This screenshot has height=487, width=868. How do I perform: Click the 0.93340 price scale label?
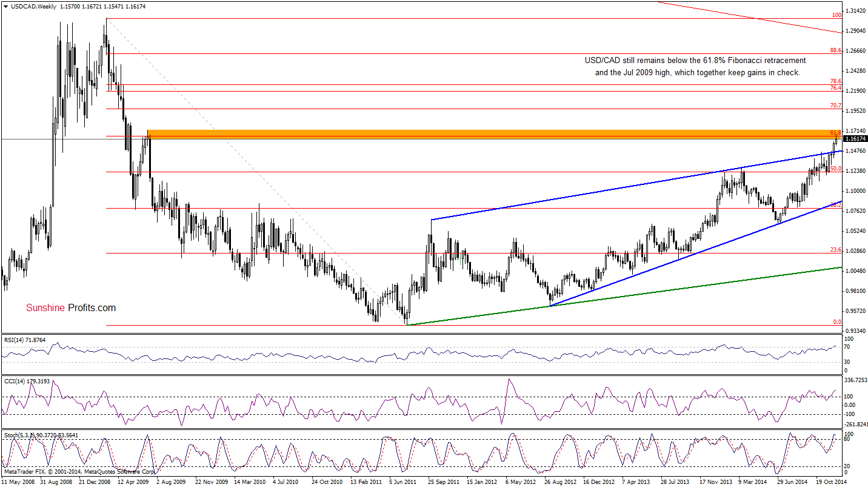pyautogui.click(x=856, y=331)
